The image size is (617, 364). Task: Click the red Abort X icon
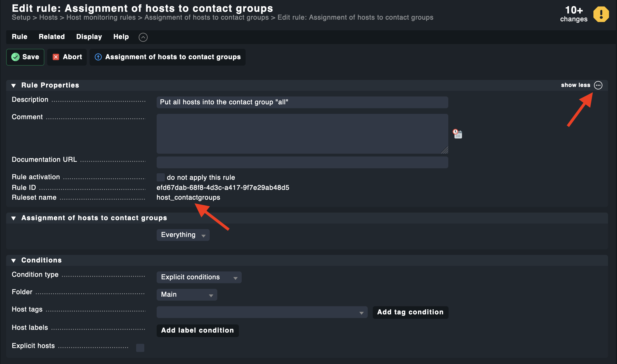coord(56,57)
